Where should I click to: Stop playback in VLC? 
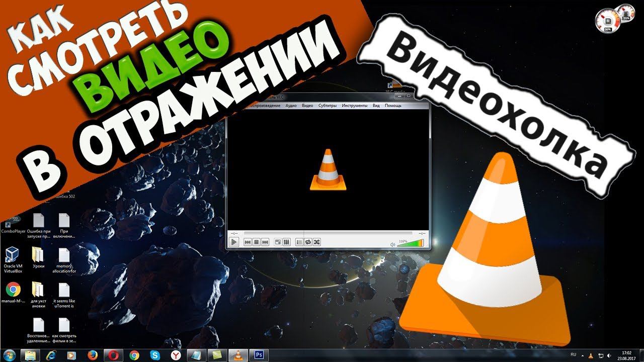click(256, 242)
